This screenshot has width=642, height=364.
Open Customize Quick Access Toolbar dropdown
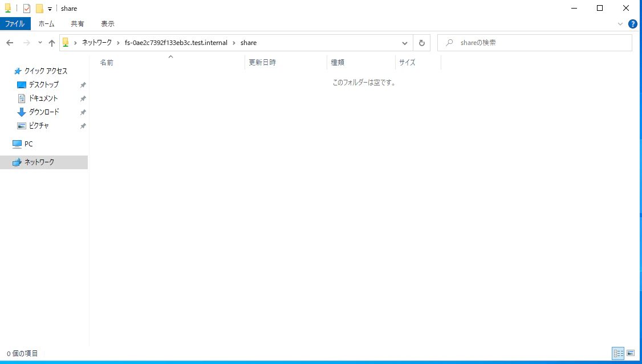pos(50,9)
